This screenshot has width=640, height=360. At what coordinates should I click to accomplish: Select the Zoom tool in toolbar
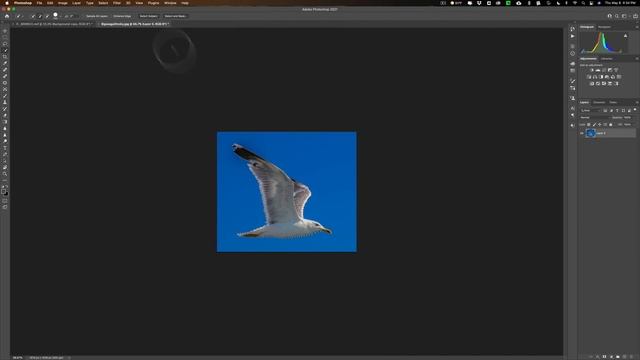click(5, 173)
